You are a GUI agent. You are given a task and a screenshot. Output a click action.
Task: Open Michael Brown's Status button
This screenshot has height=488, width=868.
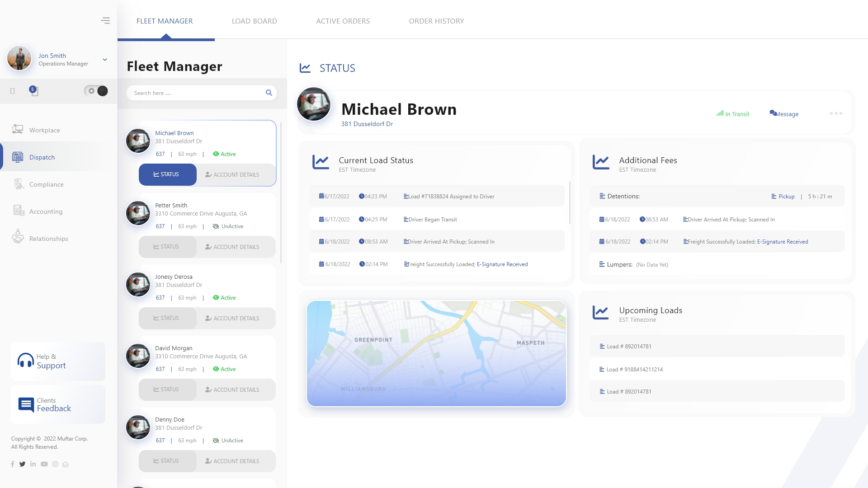[168, 174]
